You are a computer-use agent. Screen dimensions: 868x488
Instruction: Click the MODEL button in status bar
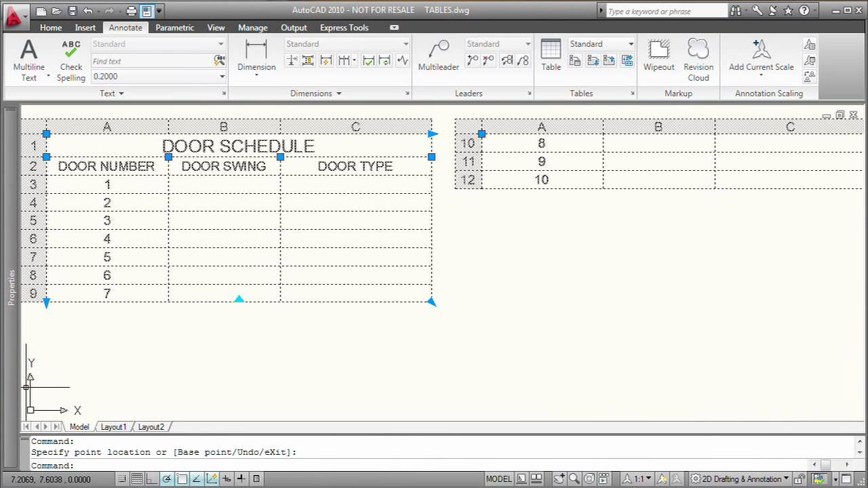pos(498,479)
